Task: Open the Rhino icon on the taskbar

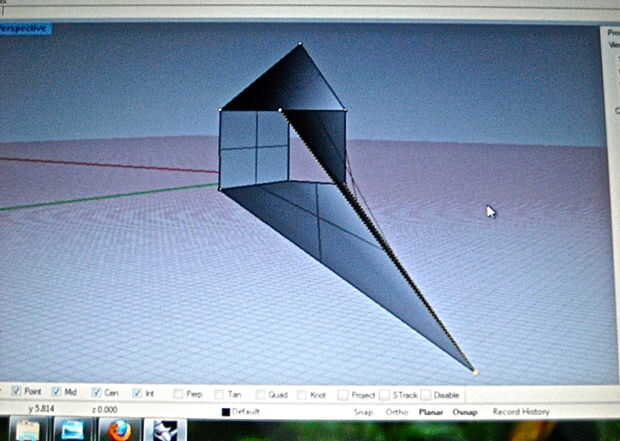Action: click(165, 430)
